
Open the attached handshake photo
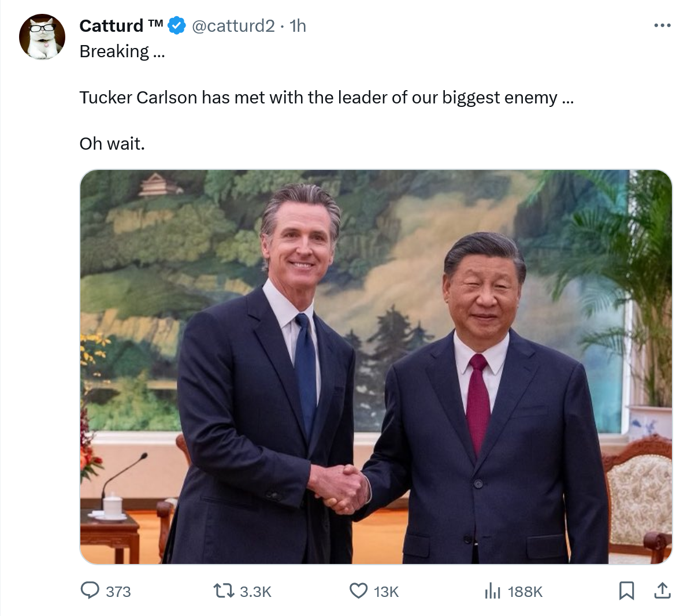[376, 366]
